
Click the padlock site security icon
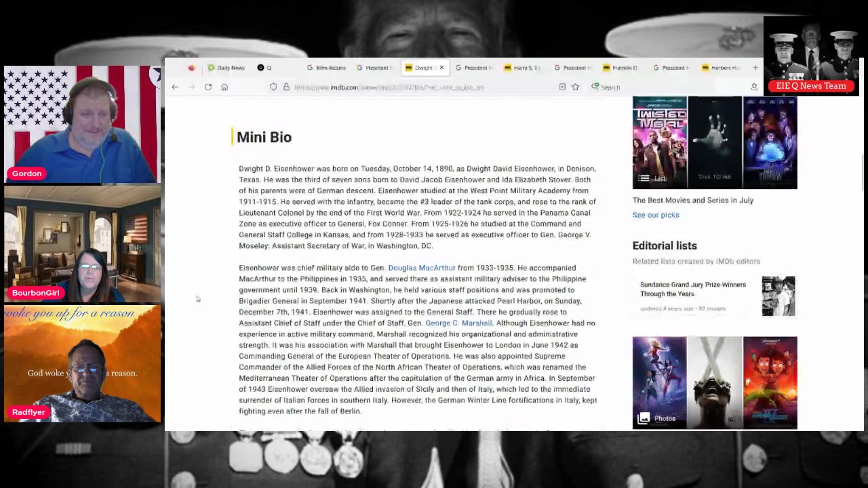[x=286, y=87]
